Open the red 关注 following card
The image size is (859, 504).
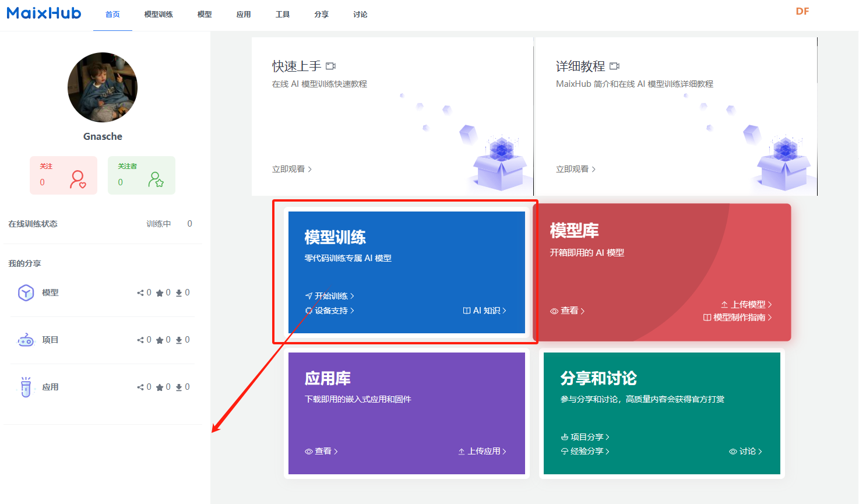pos(64,175)
